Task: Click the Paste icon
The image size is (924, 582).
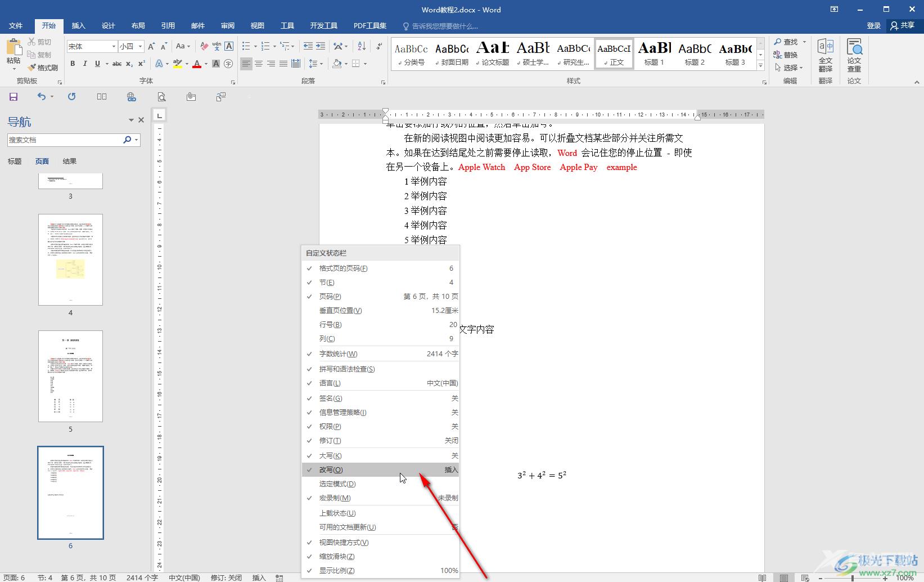Action: click(13, 47)
